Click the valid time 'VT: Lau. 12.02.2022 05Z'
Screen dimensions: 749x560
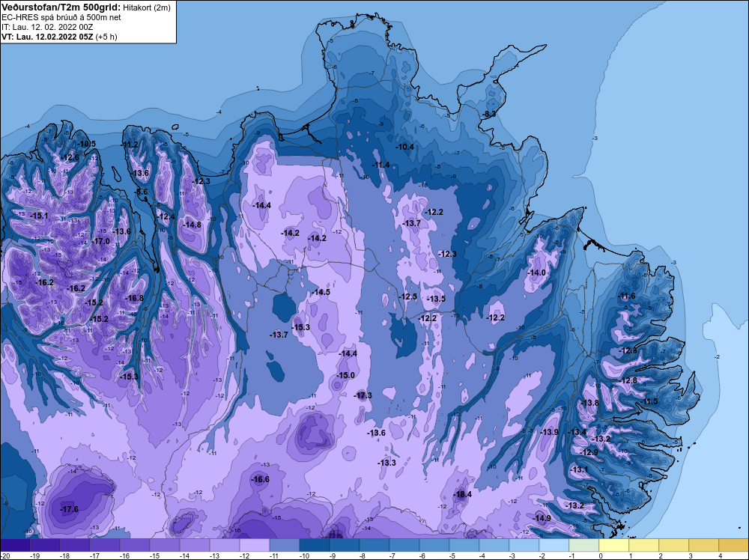coord(47,37)
